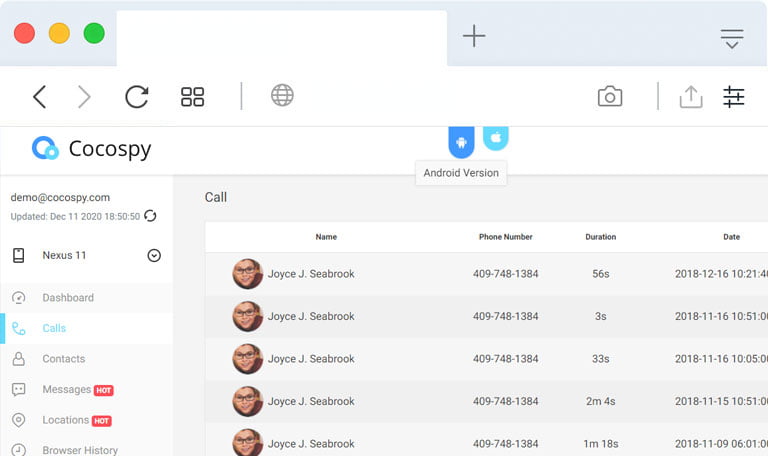
Task: Go back with the left arrow
Action: (40, 96)
